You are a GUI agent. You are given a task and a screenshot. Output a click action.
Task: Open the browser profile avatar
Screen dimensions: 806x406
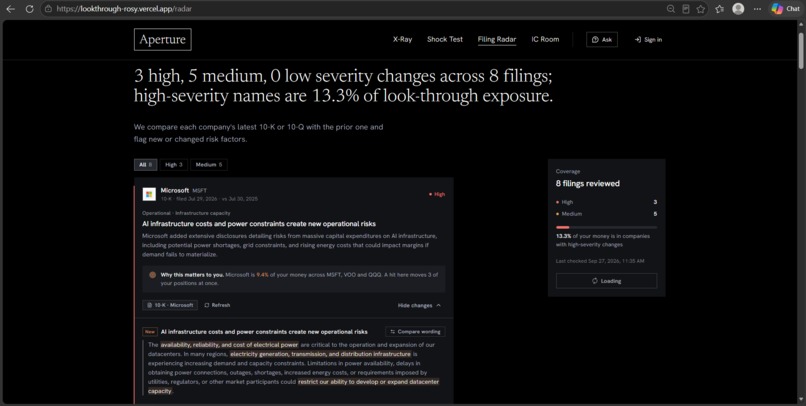click(738, 9)
